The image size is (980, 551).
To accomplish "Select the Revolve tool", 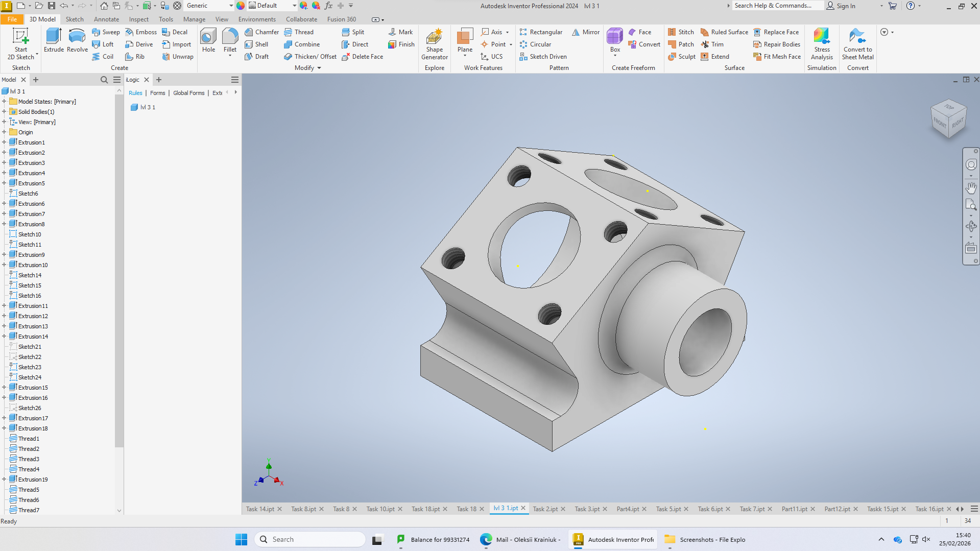I will click(x=77, y=40).
